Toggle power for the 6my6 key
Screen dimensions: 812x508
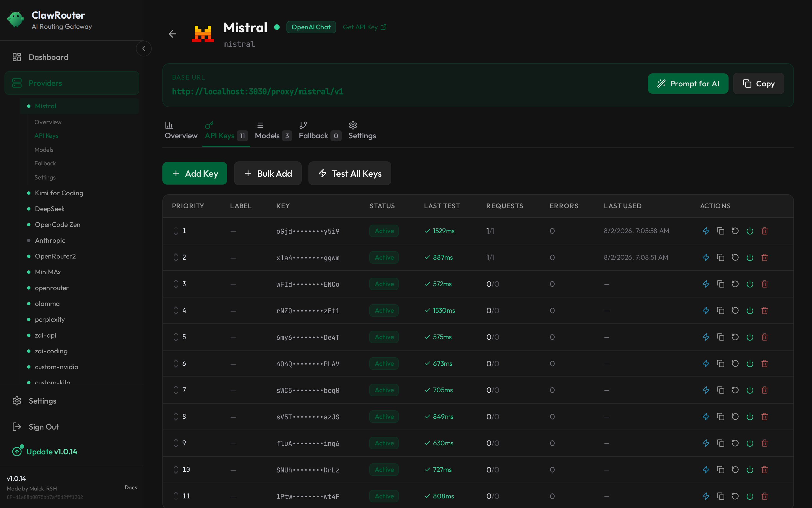click(750, 337)
